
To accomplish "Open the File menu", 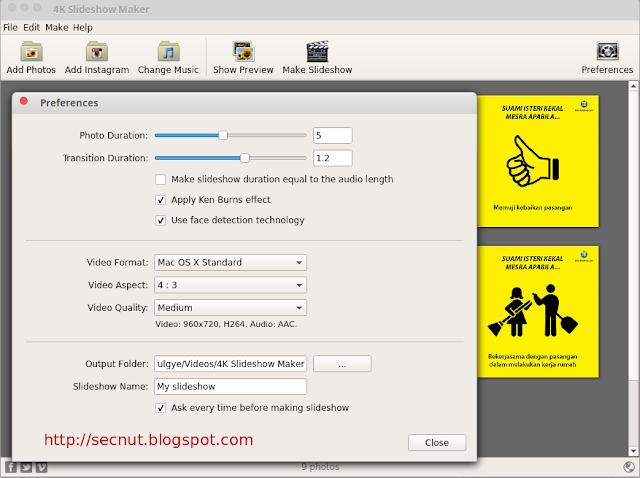I will pos(10,27).
